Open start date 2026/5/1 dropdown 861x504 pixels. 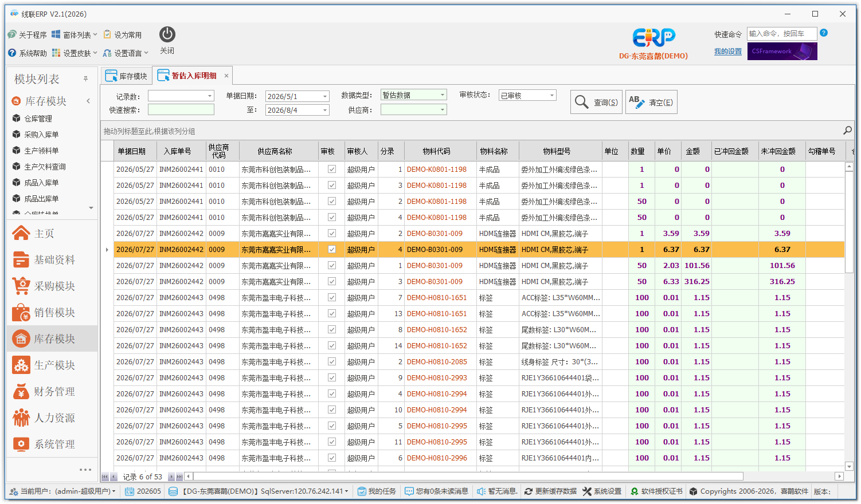pos(325,96)
